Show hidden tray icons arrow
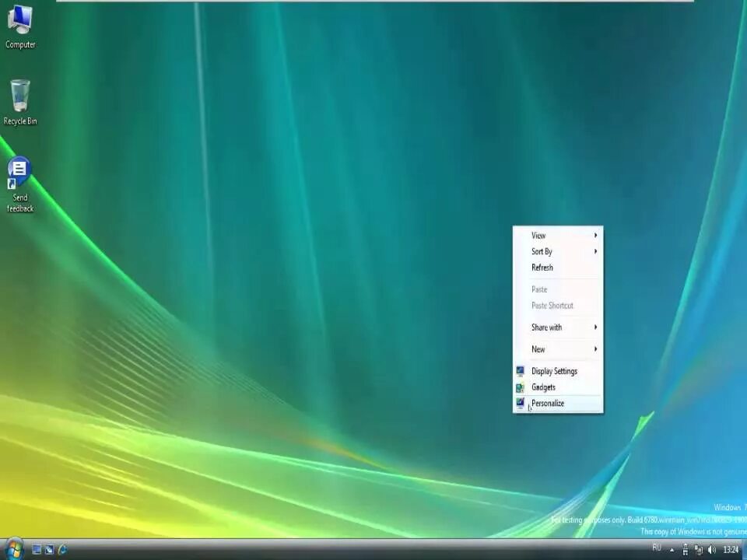This screenshot has width=747, height=560. tap(672, 550)
